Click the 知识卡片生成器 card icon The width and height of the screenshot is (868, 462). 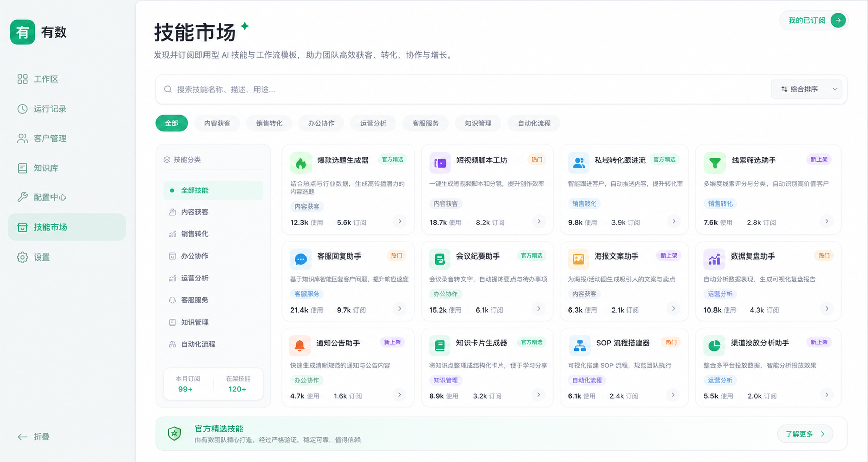tap(440, 346)
